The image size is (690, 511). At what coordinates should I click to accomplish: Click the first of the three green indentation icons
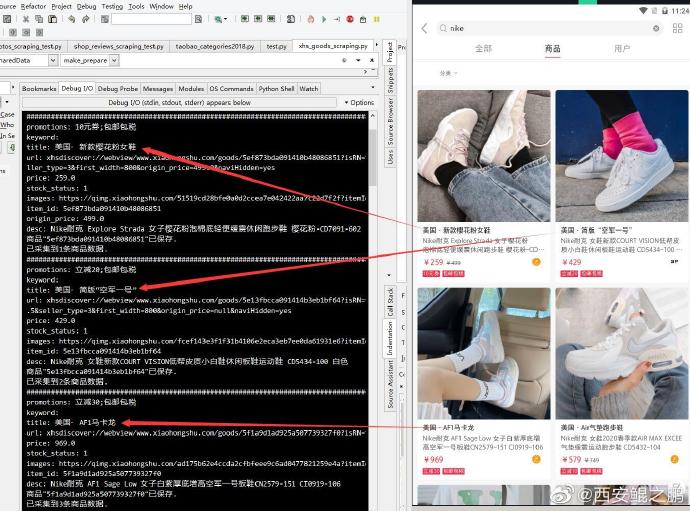[245, 19]
